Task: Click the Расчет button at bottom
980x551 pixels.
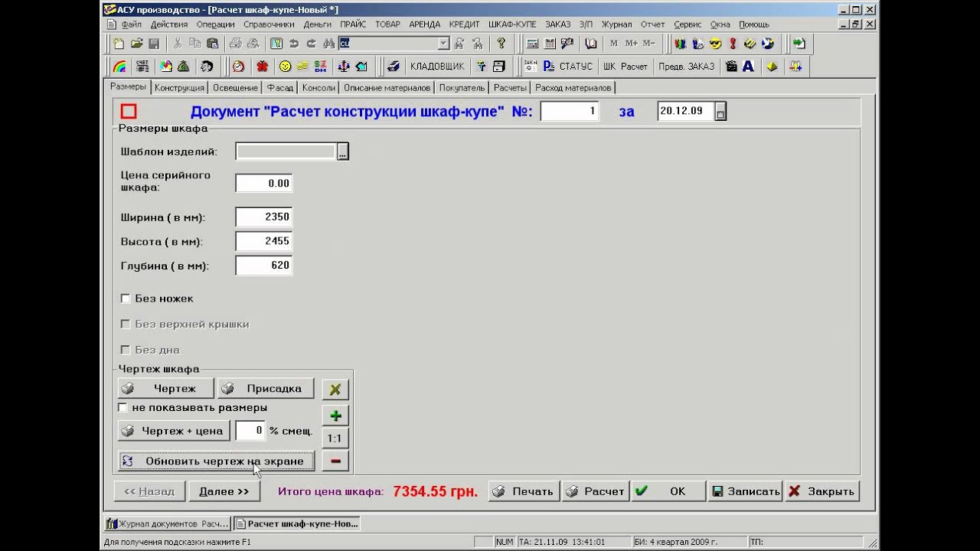Action: (x=596, y=491)
